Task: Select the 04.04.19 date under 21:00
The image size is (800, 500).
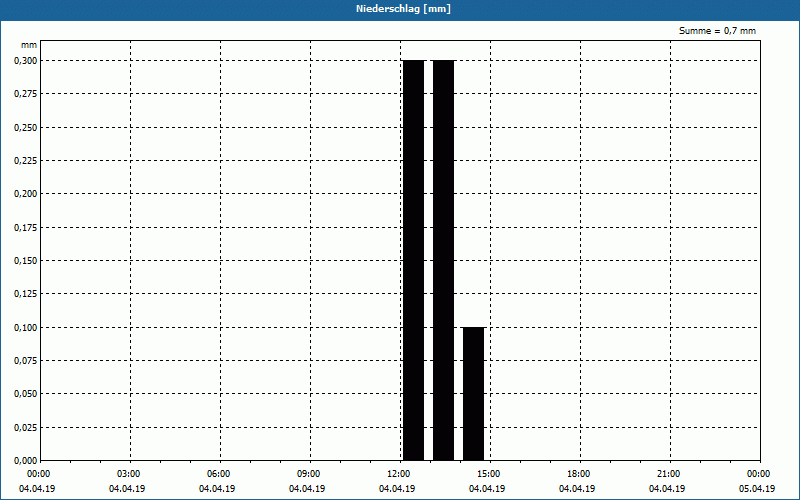Action: [667, 489]
